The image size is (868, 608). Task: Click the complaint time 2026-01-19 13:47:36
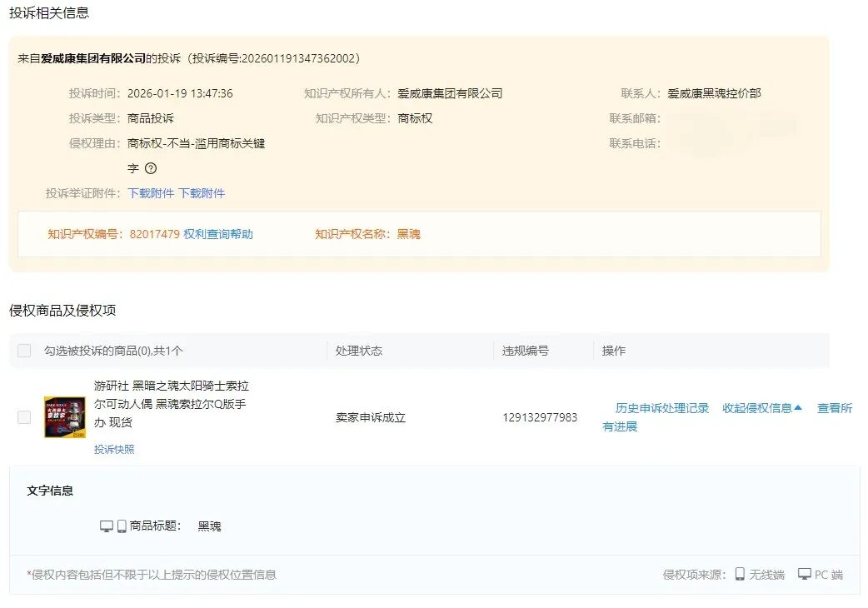click(180, 93)
